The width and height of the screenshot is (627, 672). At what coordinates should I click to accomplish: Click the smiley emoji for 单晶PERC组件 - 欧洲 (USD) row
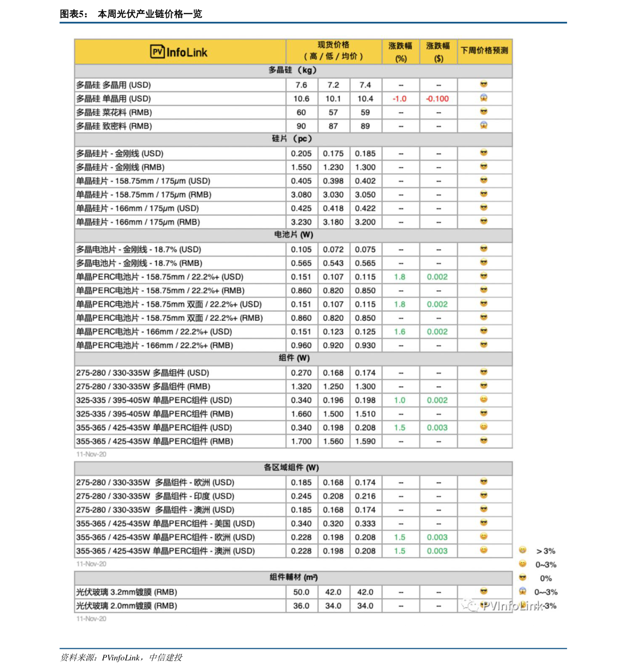(484, 537)
